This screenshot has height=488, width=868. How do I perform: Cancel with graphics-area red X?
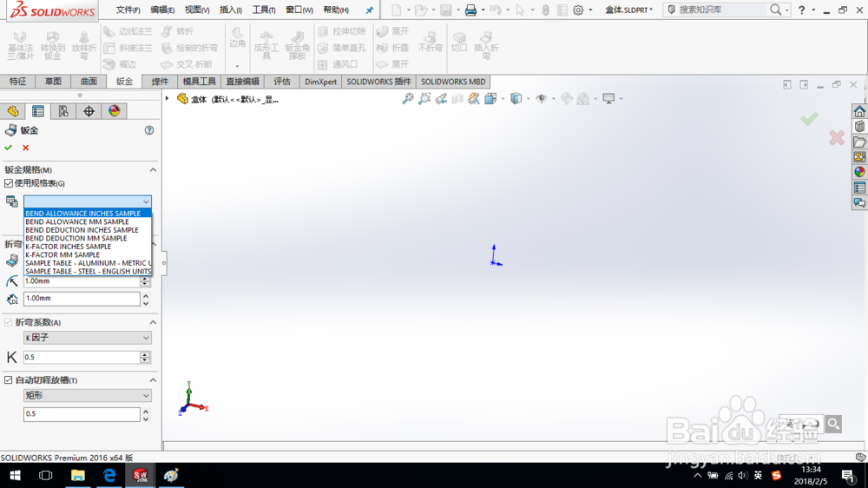point(837,138)
